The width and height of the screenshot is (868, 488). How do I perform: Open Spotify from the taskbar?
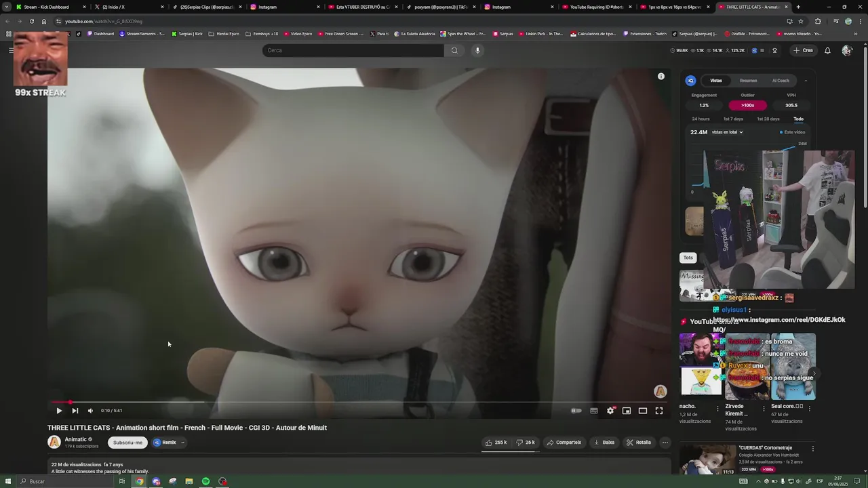point(205,481)
